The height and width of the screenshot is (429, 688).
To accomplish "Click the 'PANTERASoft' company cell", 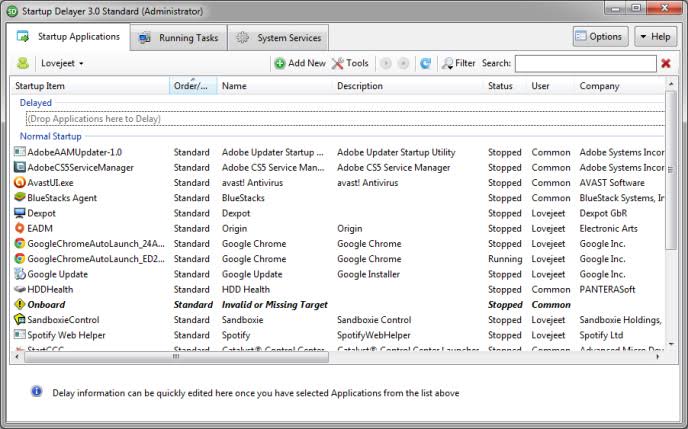I will point(607,290).
